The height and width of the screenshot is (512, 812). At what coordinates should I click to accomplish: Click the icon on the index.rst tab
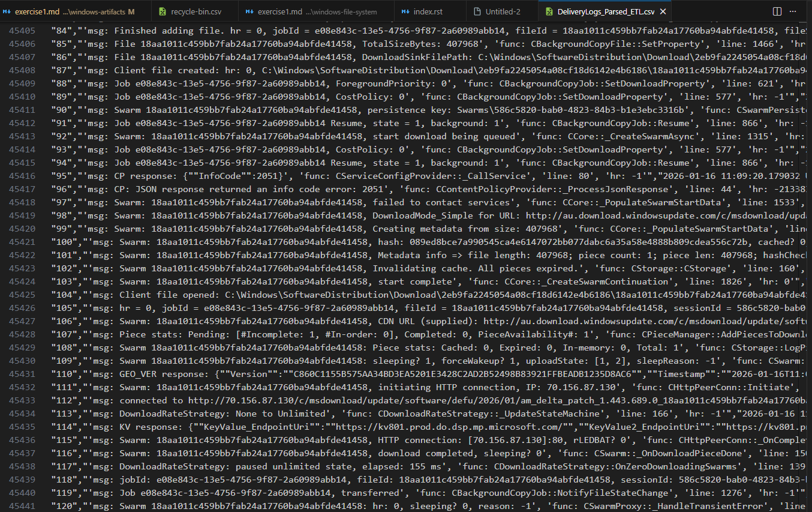coord(405,11)
